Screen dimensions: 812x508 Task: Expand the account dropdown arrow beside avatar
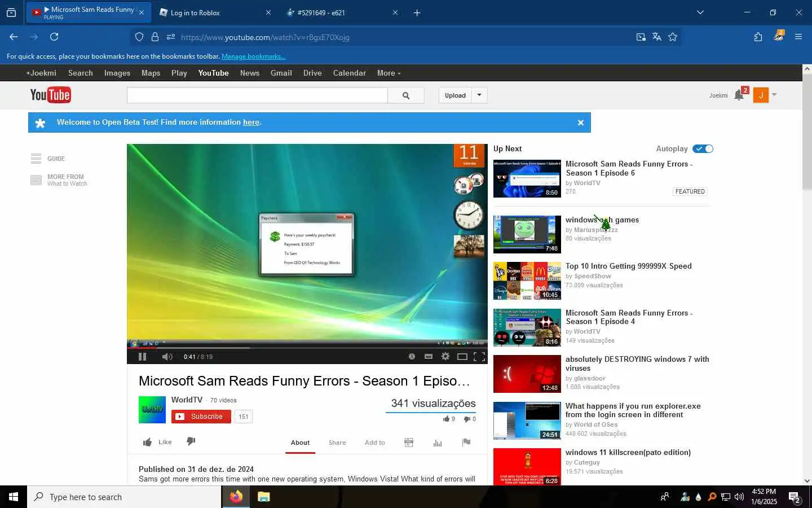click(x=774, y=95)
